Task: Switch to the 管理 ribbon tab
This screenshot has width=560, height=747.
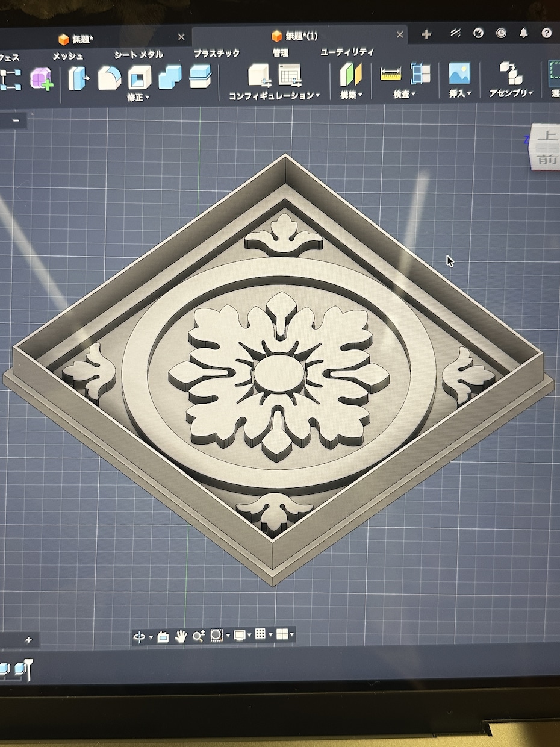Action: 280,53
